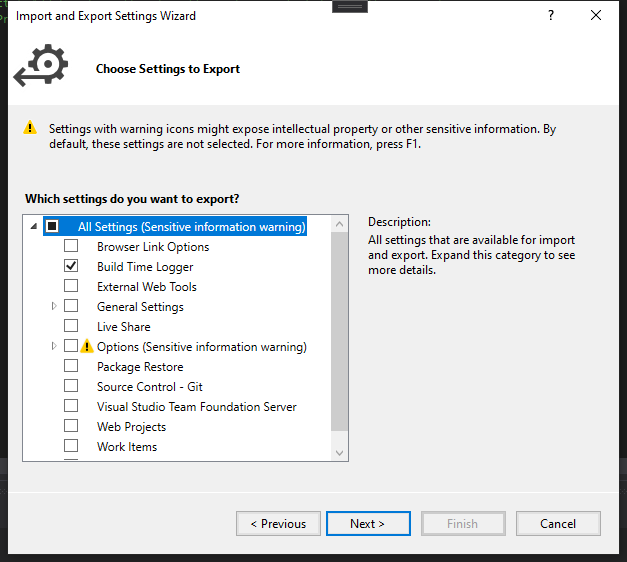Enable the External Web Tools checkbox

pos(71,286)
